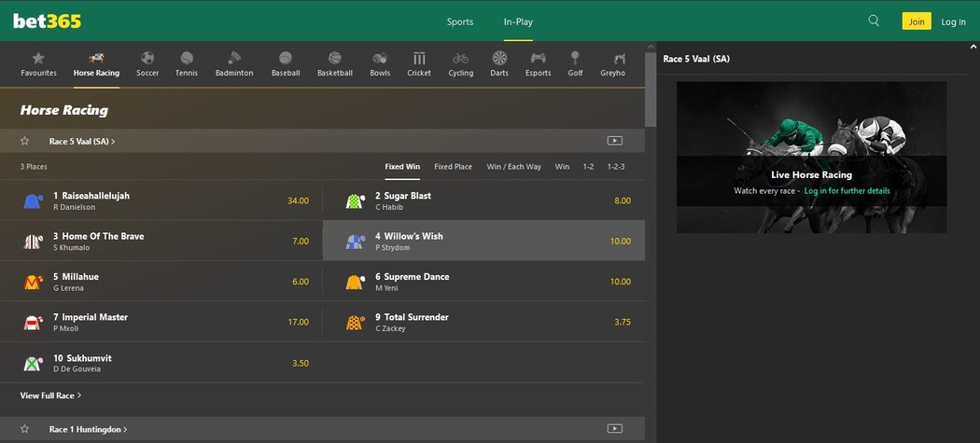
Task: Switch to Fixed Place market tab
Action: (x=453, y=167)
